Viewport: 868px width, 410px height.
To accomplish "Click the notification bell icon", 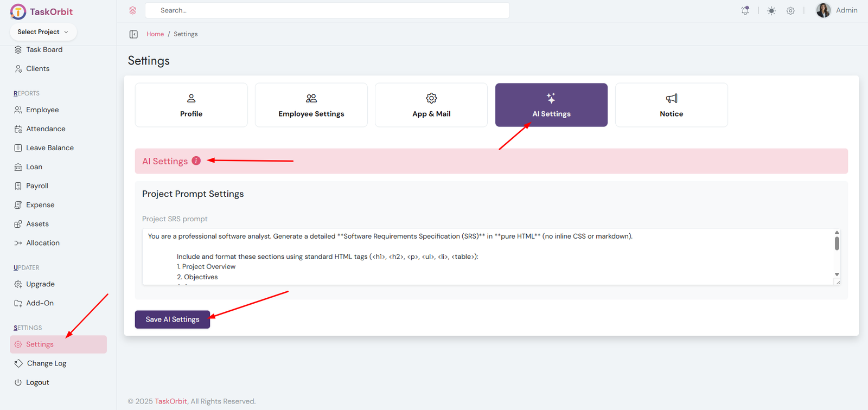I will [745, 10].
